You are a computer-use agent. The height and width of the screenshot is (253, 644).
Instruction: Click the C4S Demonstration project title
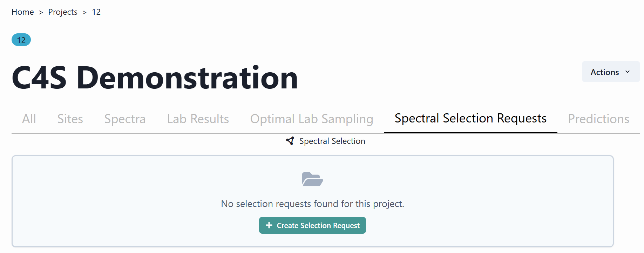pyautogui.click(x=155, y=78)
